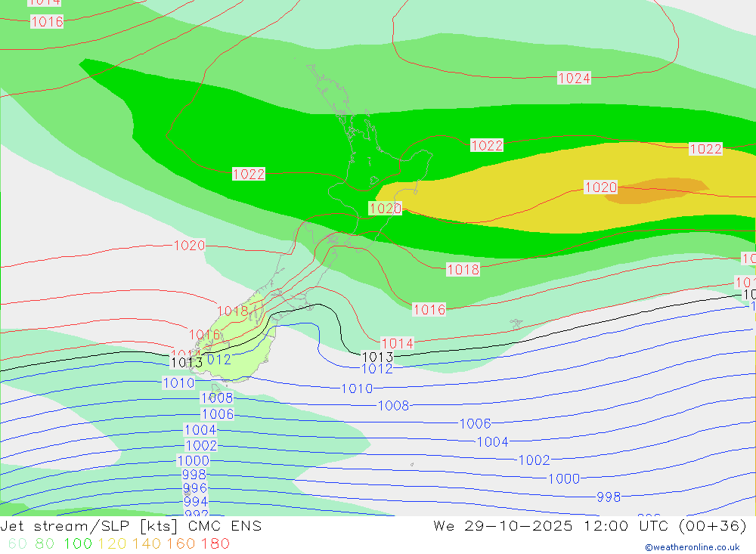Click the black 1013 label touching South Island's southwest tip
Screen dimensions: 756x554
coord(187,363)
